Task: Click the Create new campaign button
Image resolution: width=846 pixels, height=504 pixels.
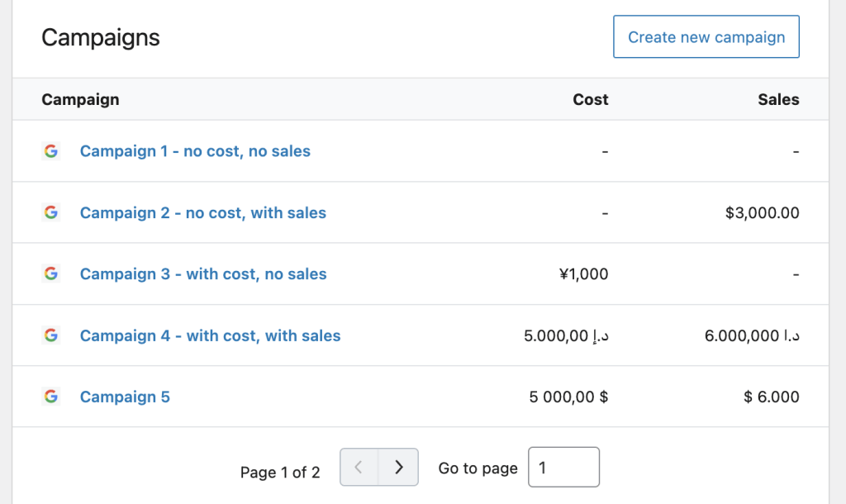Action: pos(706,36)
